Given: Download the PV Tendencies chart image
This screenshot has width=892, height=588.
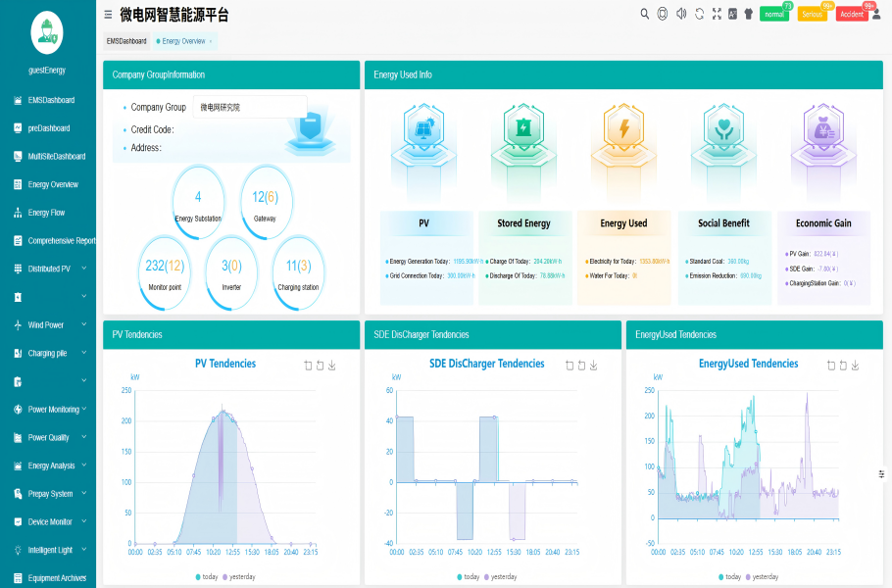Looking at the screenshot, I should [332, 366].
